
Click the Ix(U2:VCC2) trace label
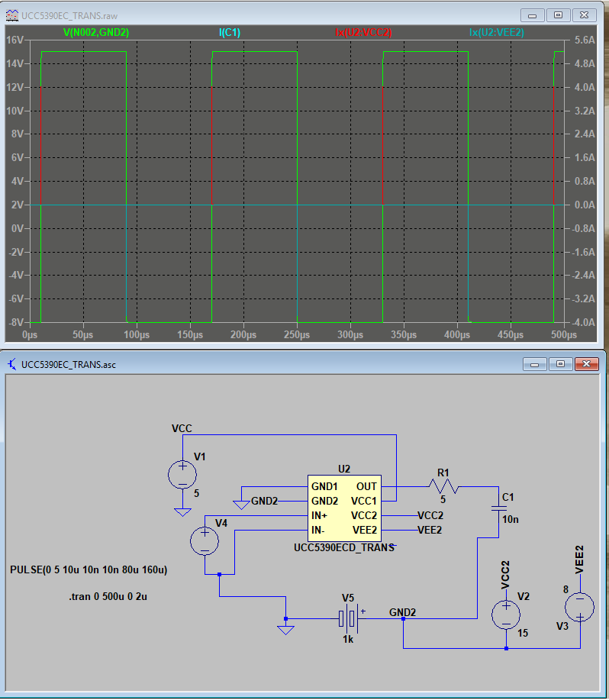coord(363,32)
